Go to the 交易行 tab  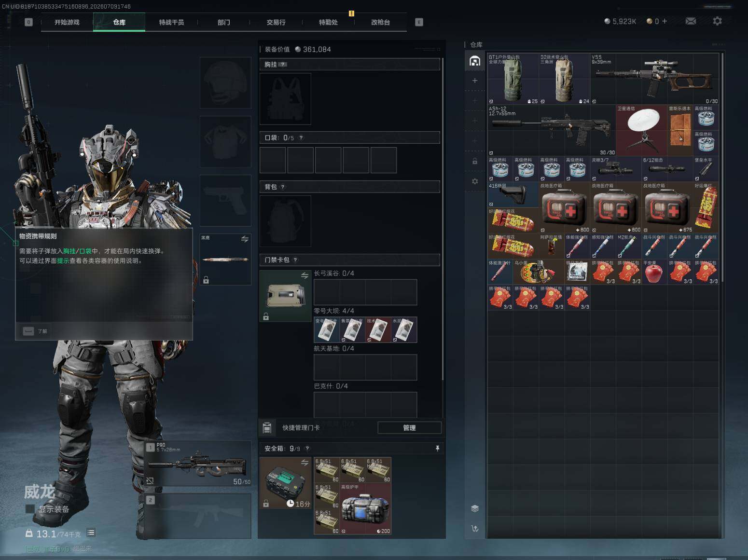276,22
